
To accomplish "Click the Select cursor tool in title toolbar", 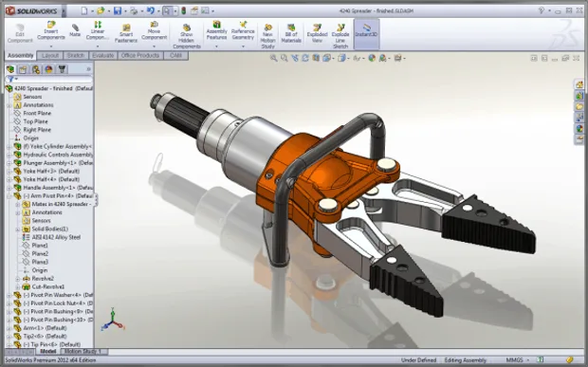I will pyautogui.click(x=167, y=10).
